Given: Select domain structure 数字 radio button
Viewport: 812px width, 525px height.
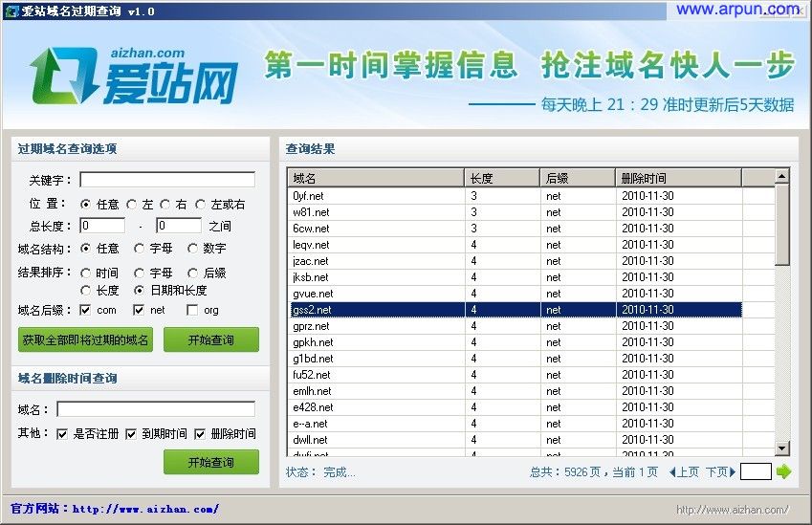Looking at the screenshot, I should tap(192, 249).
